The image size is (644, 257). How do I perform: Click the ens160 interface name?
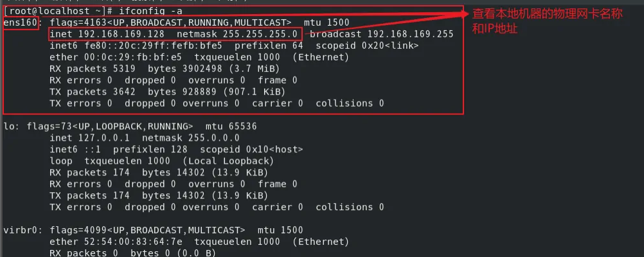point(21,23)
